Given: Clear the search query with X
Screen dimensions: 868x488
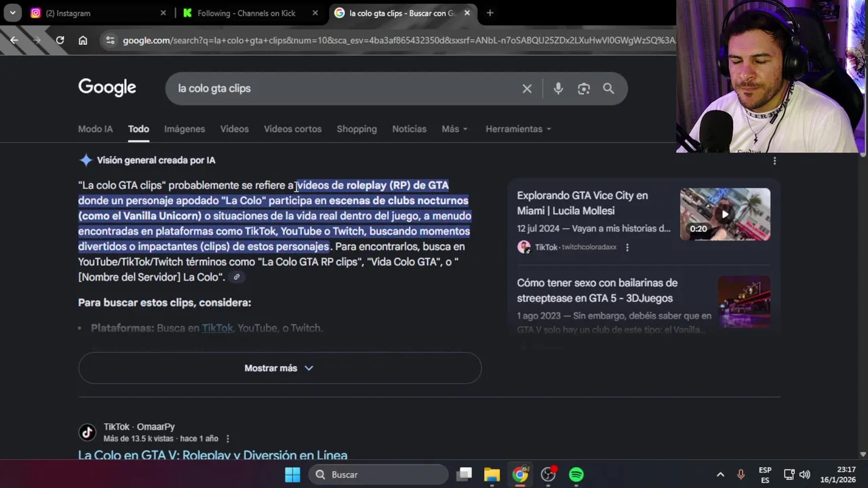Looking at the screenshot, I should [x=527, y=89].
